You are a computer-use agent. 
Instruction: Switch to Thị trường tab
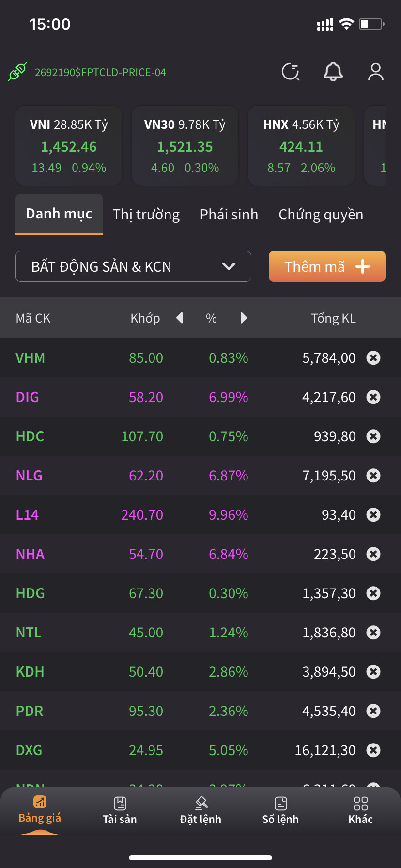[146, 215]
